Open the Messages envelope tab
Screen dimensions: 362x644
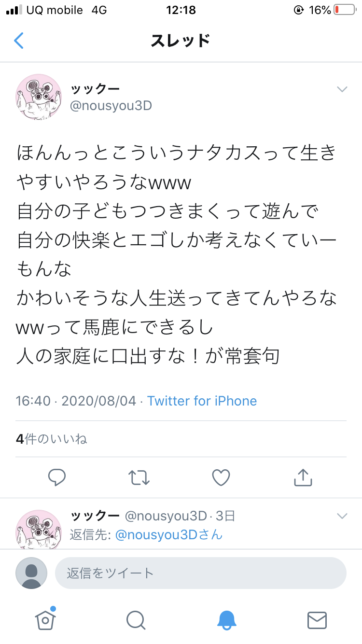(317, 620)
